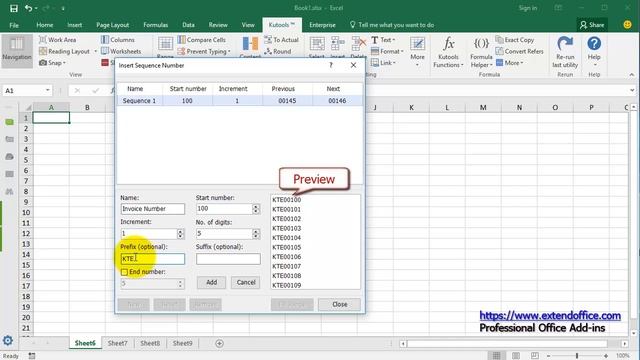640x360 pixels.
Task: Click Increment spinner arrows
Action: (180, 233)
